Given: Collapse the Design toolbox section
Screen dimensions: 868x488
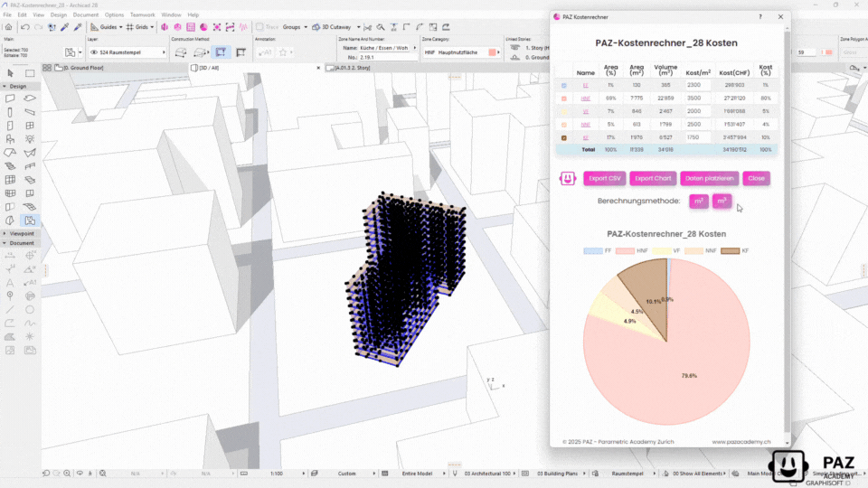Looking at the screenshot, I should coord(5,87).
